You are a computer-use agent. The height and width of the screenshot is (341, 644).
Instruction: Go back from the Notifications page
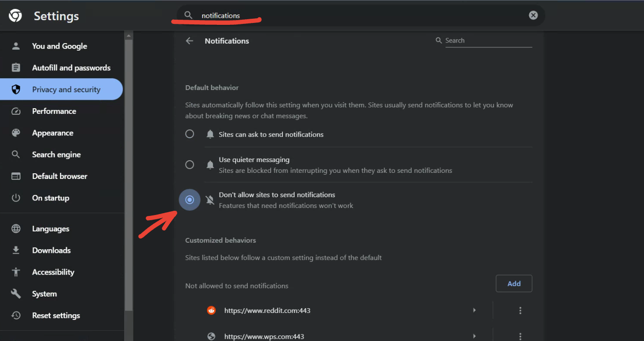coord(189,41)
